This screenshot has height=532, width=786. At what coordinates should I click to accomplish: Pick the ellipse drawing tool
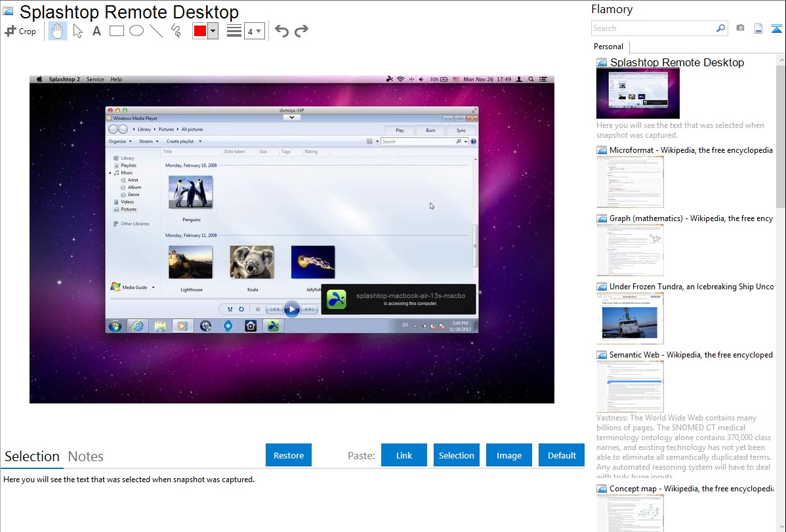136,31
